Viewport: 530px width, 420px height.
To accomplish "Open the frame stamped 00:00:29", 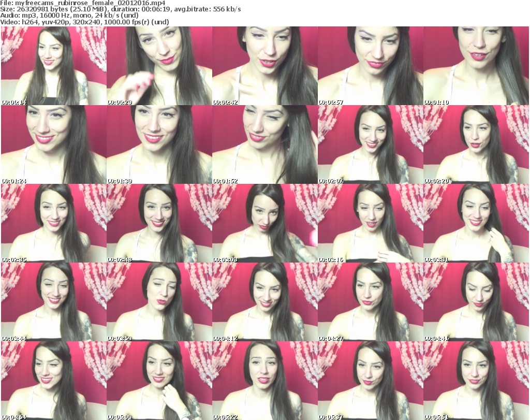I will click(159, 66).
